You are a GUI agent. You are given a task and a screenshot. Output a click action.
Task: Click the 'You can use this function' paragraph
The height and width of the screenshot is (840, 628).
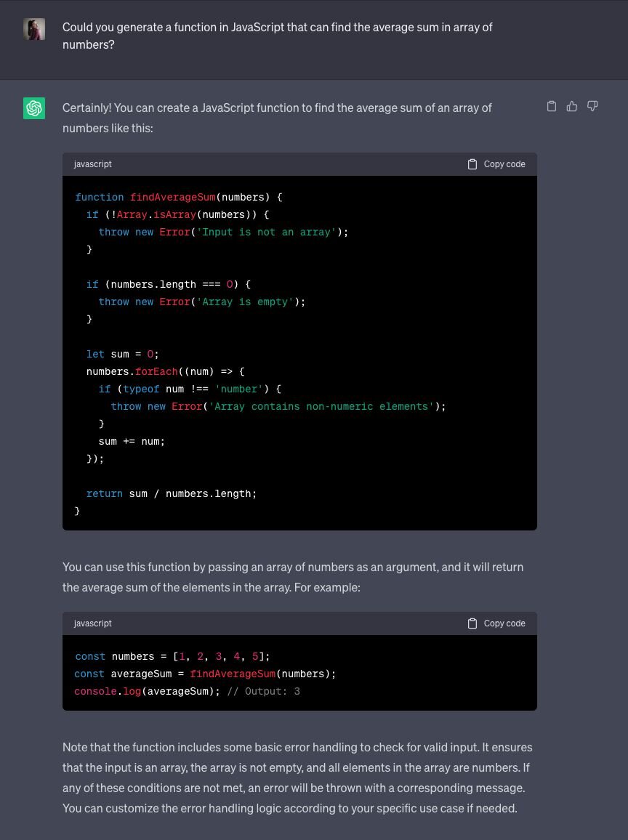tap(293, 577)
